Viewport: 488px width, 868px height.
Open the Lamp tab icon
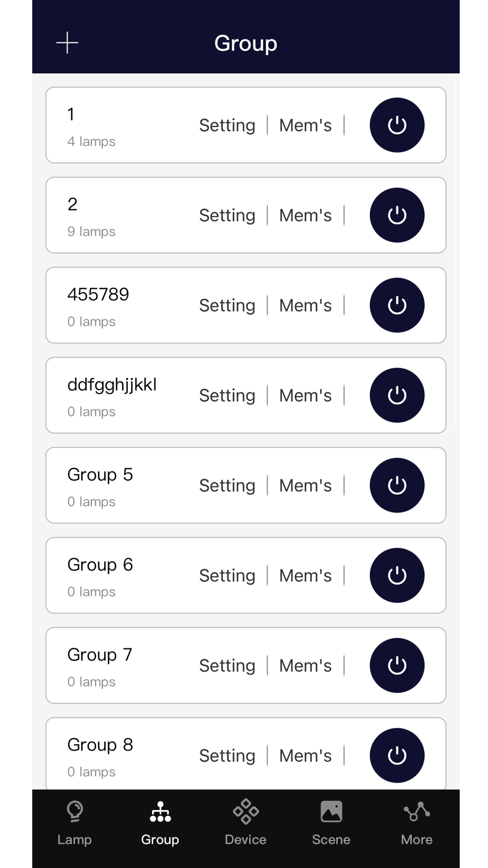tap(74, 812)
